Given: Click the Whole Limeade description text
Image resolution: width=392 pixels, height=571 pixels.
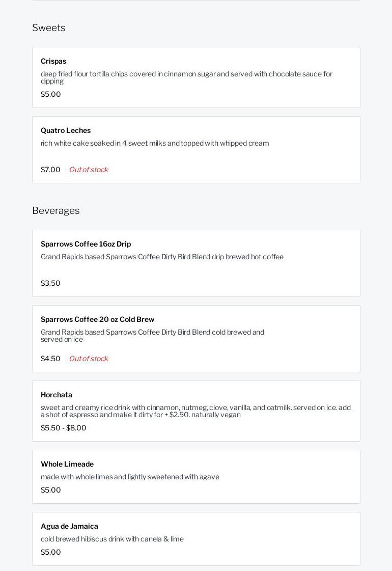Looking at the screenshot, I should click(130, 477).
